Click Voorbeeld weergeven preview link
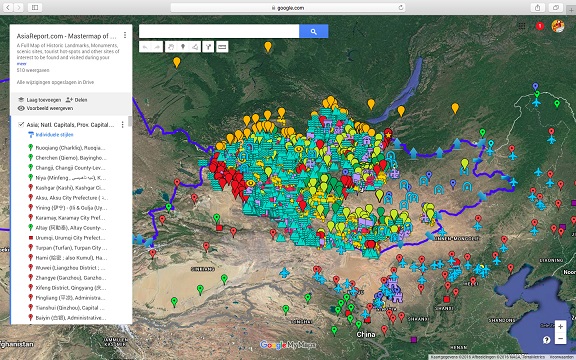Viewport: 576px width, 360px height. click(50, 108)
